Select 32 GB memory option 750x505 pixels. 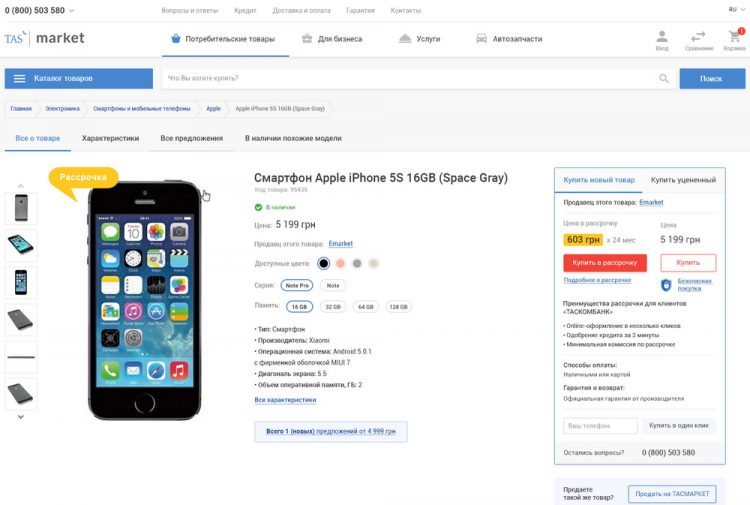[332, 307]
